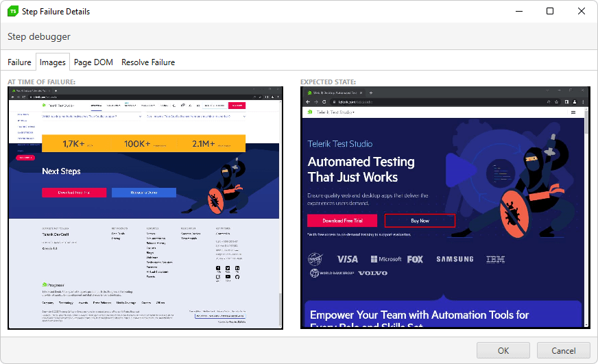Viewport: 598px width, 364px height.
Task: Click the browser back arrow in expected image
Action: pyautogui.click(x=308, y=102)
